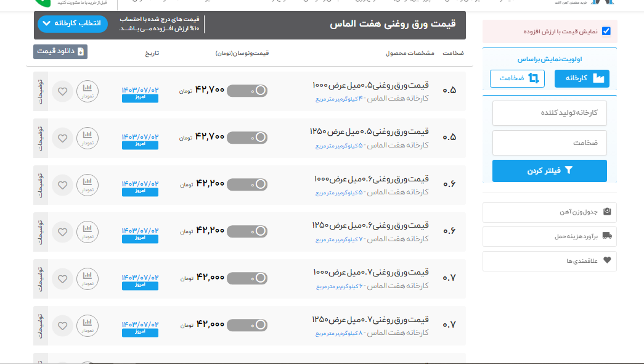The image size is (644, 364).
Task: Sort by کارخانه priority
Action: (582, 78)
